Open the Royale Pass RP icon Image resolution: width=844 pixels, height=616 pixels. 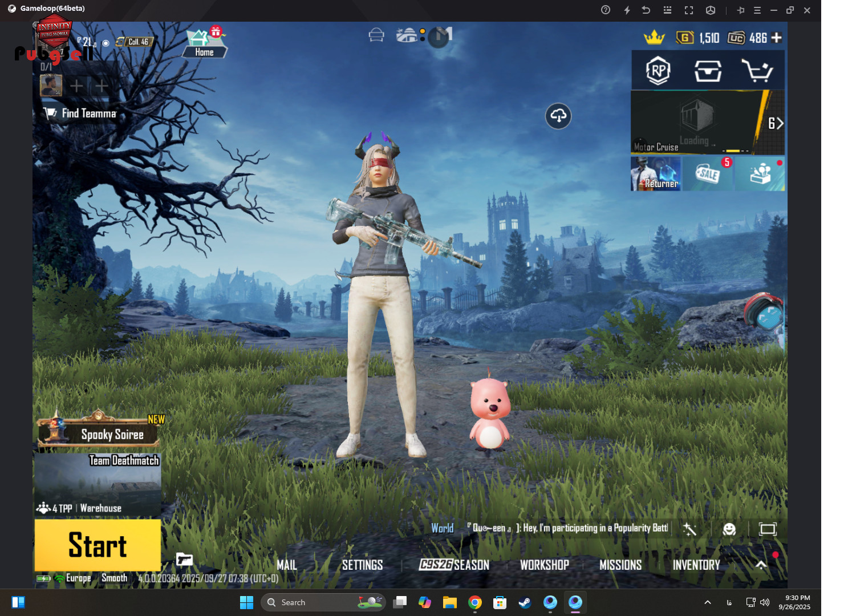[x=658, y=71]
